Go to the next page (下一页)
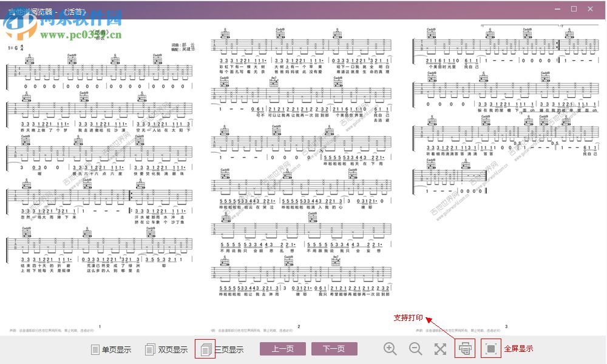The height and width of the screenshot is (364, 607). pyautogui.click(x=334, y=349)
